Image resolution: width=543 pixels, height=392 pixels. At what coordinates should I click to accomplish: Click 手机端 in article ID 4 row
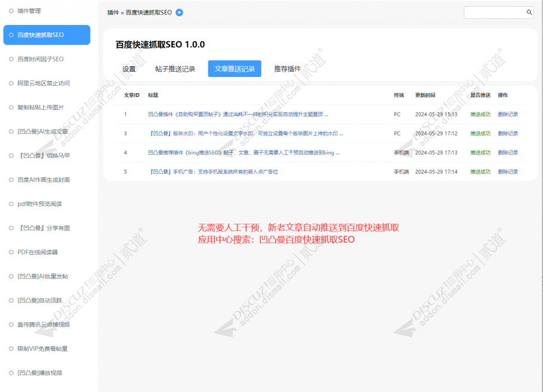coord(402,153)
